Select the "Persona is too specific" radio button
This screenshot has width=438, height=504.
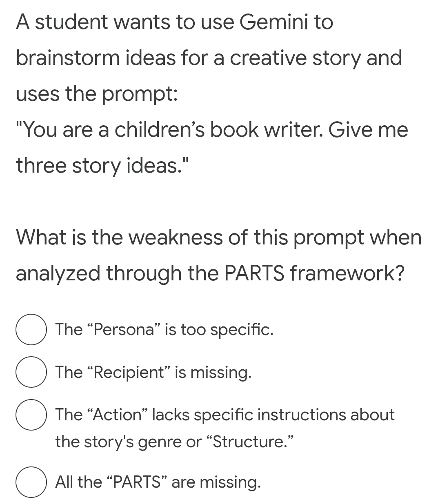pyautogui.click(x=31, y=330)
